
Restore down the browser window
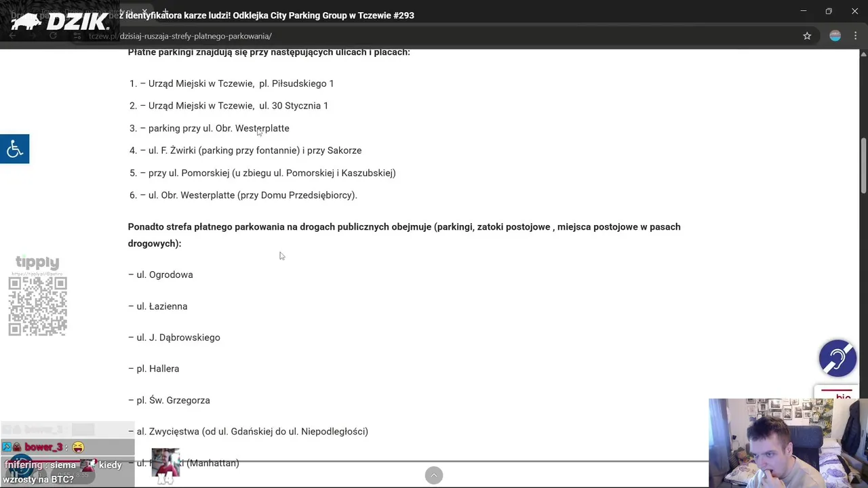point(829,11)
